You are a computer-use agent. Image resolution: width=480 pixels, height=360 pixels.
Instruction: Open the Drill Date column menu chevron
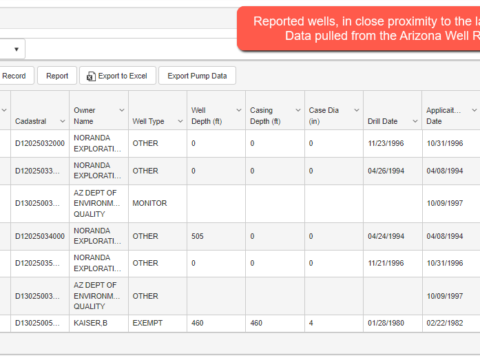tap(415, 121)
